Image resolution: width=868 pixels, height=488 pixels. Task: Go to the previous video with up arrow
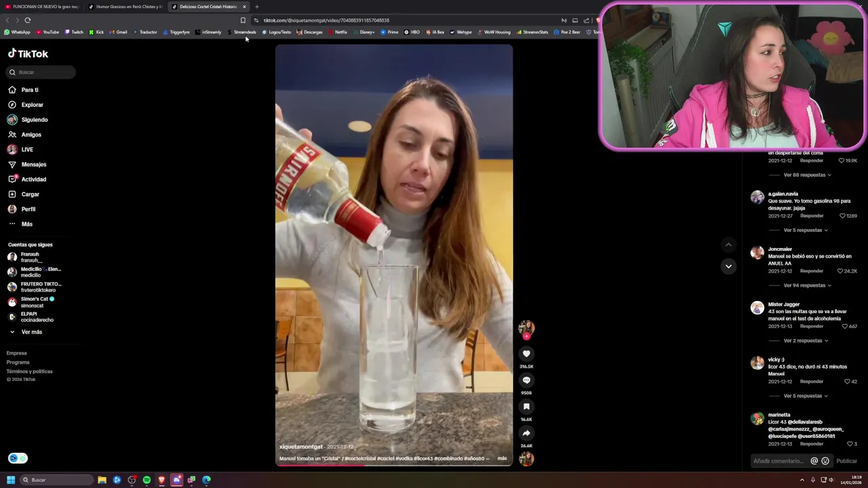[728, 245]
